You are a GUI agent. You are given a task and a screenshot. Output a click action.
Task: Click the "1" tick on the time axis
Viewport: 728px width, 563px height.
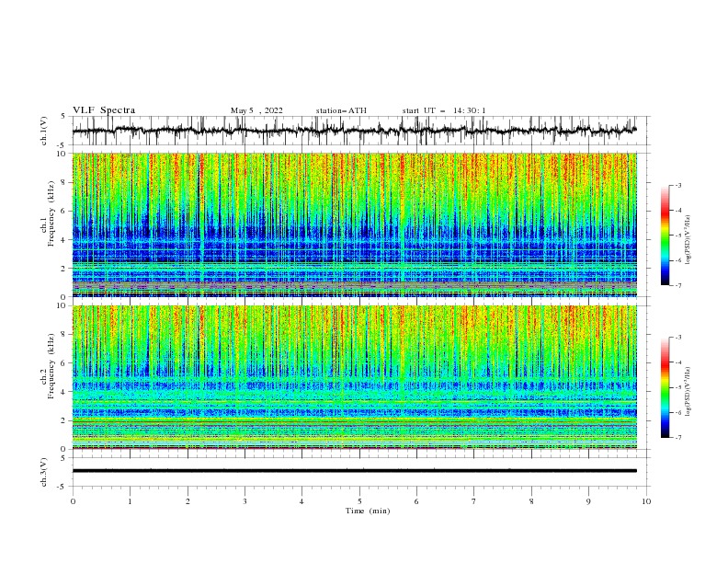(130, 501)
